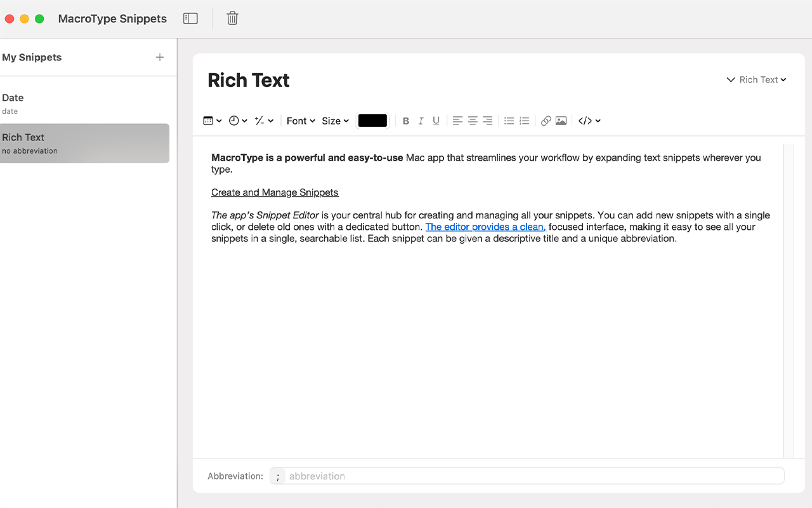This screenshot has width=812, height=508.
Task: Close the window with red button
Action: [10, 18]
